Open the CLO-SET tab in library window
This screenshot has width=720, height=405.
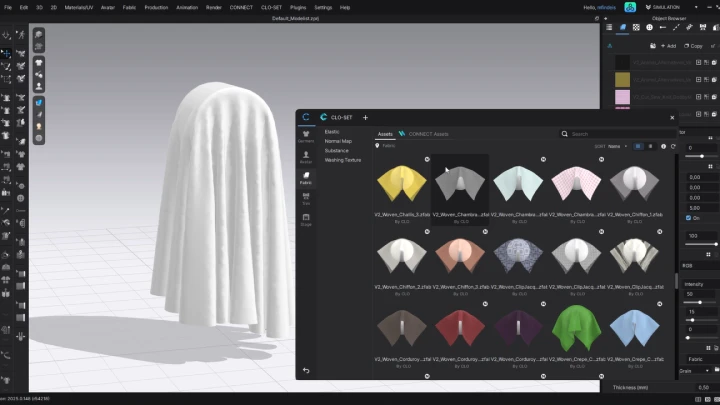point(337,118)
